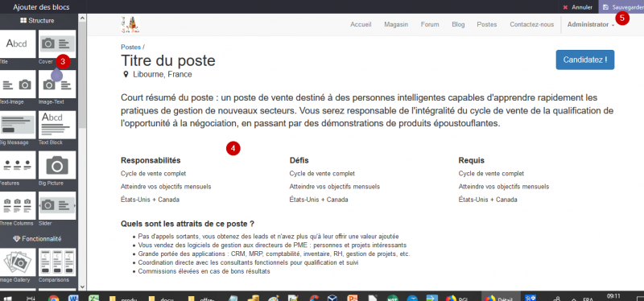Click the location pin icon

(x=126, y=74)
